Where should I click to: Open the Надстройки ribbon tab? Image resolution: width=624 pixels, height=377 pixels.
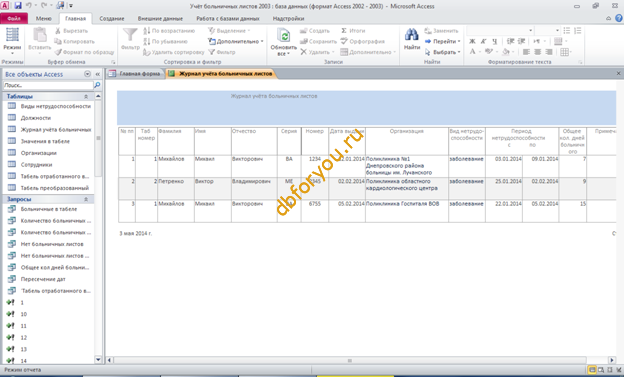288,18
